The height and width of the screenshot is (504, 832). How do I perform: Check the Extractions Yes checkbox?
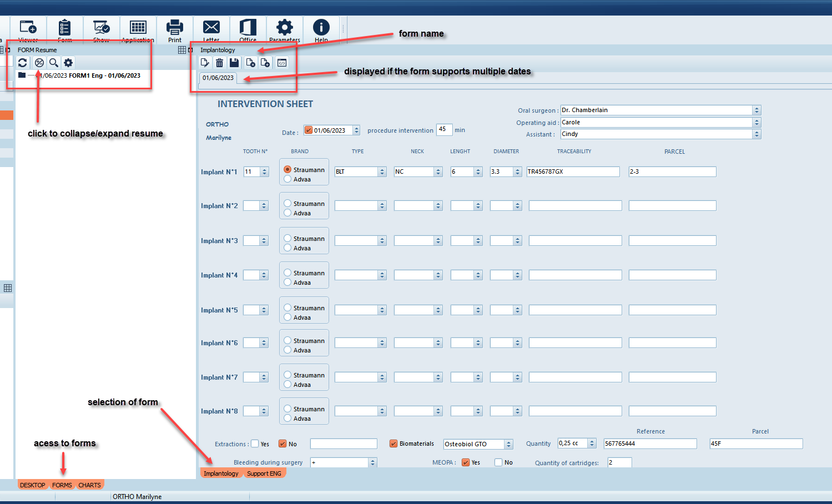(255, 443)
